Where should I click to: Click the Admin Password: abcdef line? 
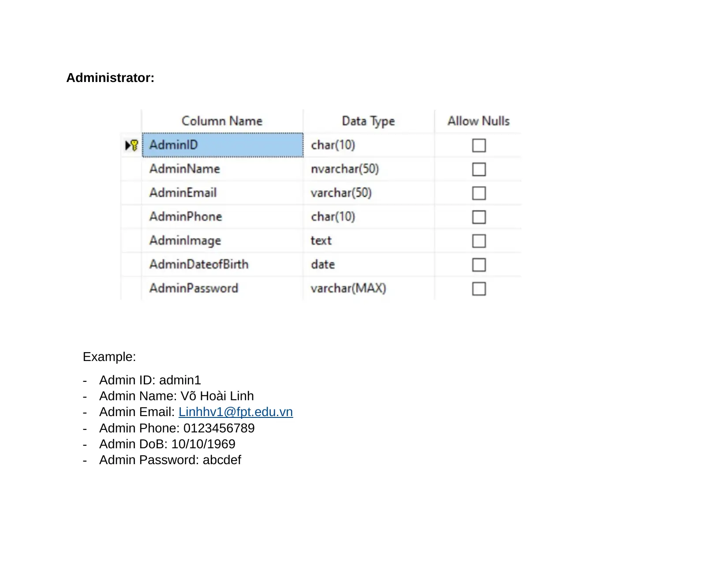pos(170,460)
